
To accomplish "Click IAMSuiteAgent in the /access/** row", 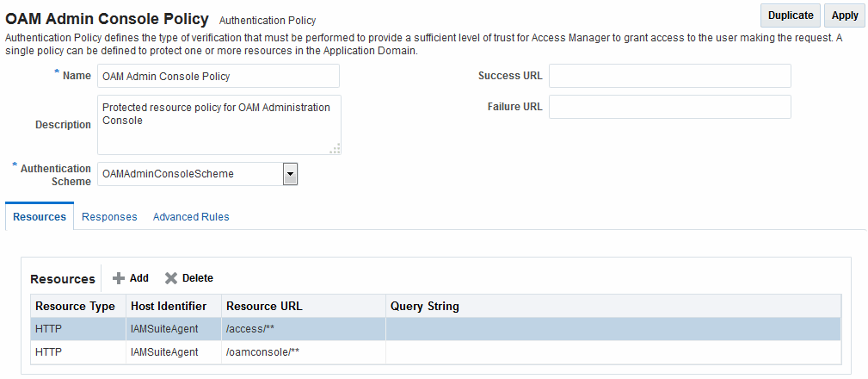I will (x=164, y=329).
